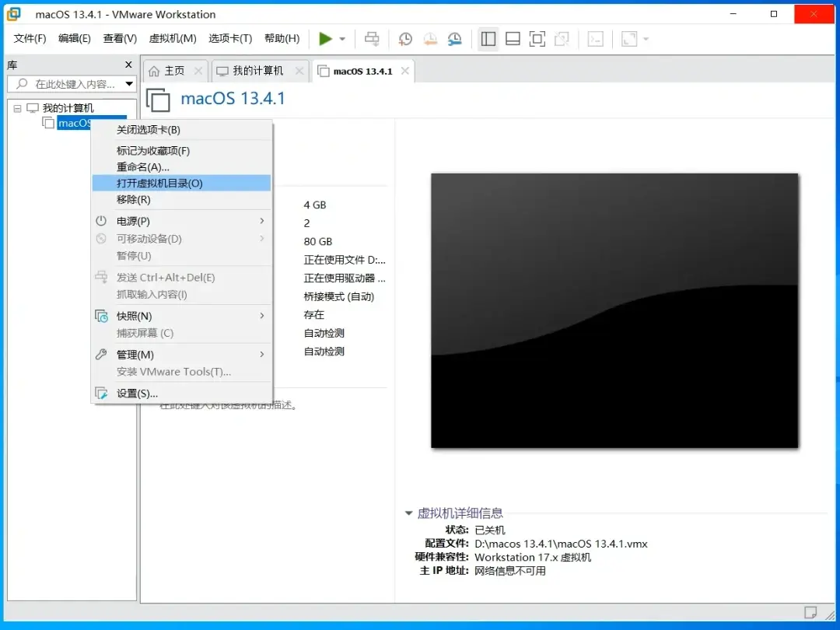
Task: Collapse 虚拟机详细信息 section triangle
Action: point(409,513)
